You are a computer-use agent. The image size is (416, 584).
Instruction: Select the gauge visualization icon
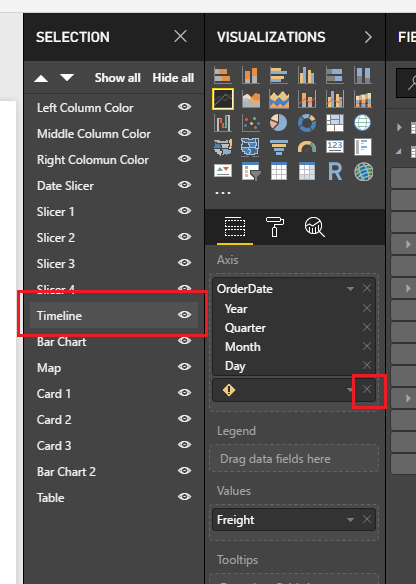point(307,147)
